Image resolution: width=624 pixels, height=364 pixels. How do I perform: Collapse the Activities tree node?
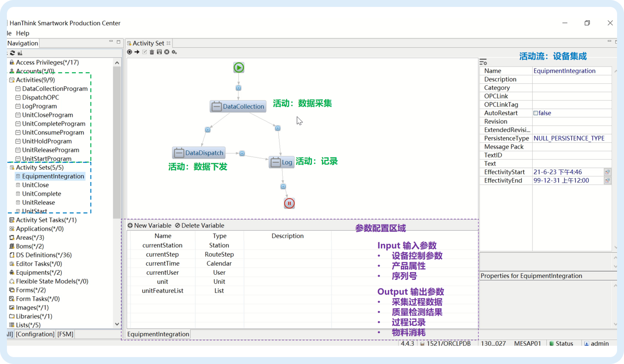tap(12, 80)
